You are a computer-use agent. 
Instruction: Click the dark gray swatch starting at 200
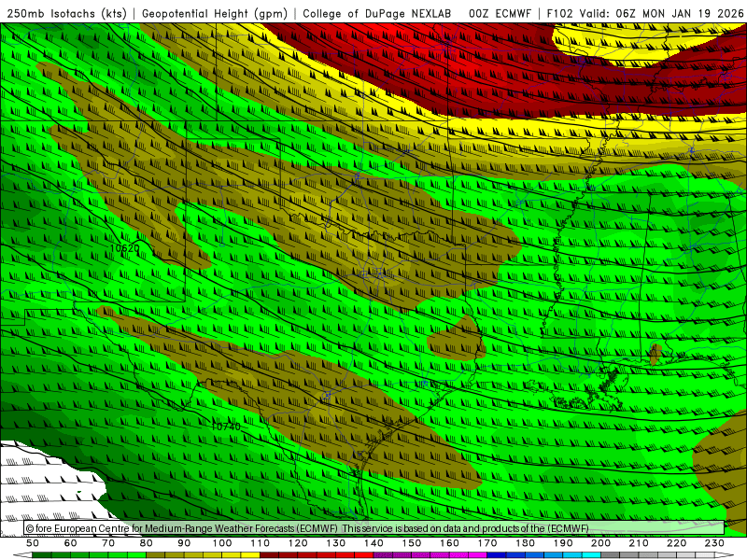(x=610, y=554)
